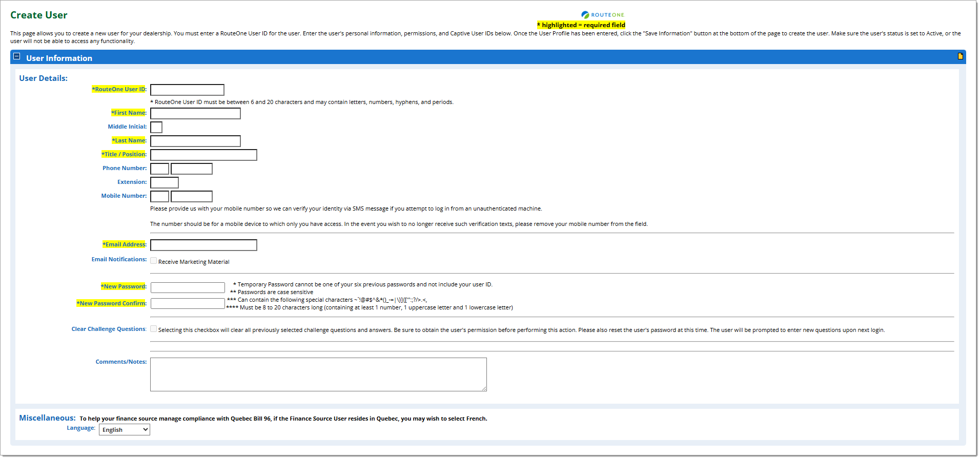
Task: Click the Comments/Notes text area
Action: tap(318, 374)
